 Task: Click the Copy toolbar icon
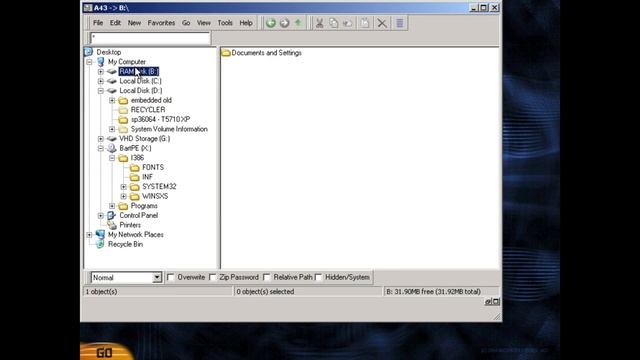point(333,23)
